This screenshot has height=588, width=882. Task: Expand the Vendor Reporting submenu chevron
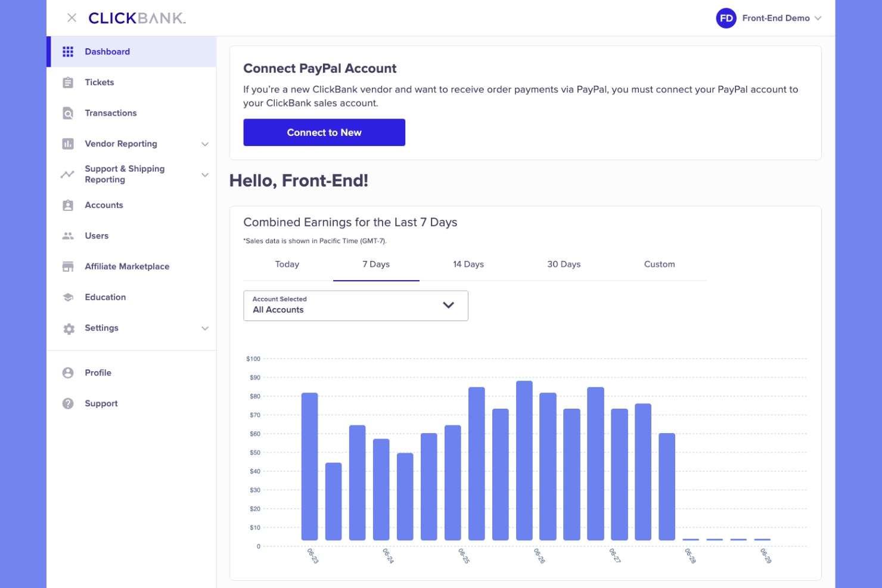(x=205, y=144)
